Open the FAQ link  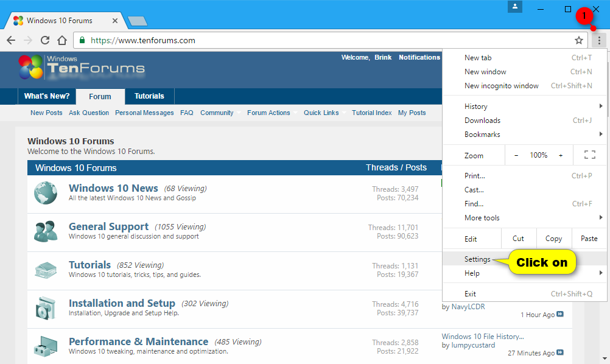pyautogui.click(x=187, y=113)
